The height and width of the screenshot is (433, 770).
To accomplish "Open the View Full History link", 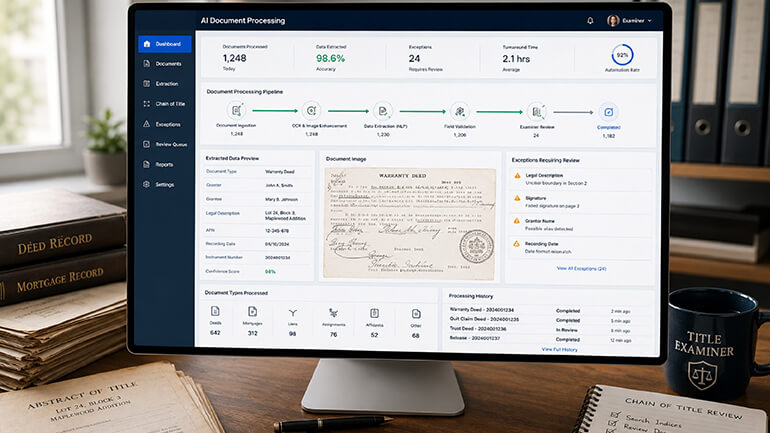I will (x=559, y=350).
